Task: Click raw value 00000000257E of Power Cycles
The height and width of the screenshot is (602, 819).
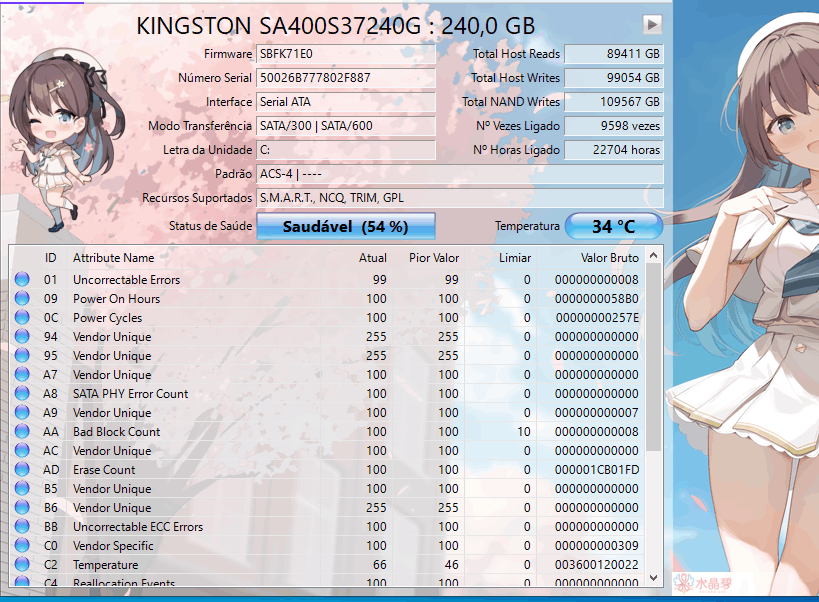Action: (x=598, y=318)
